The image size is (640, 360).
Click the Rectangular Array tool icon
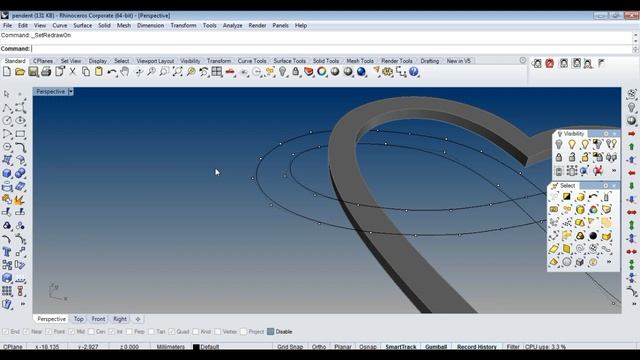coord(7,291)
